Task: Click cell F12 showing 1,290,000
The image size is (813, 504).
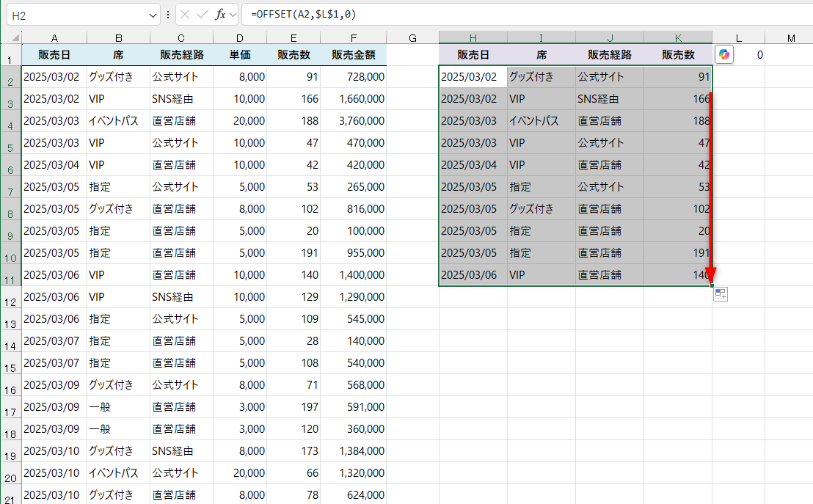Action: coord(354,297)
